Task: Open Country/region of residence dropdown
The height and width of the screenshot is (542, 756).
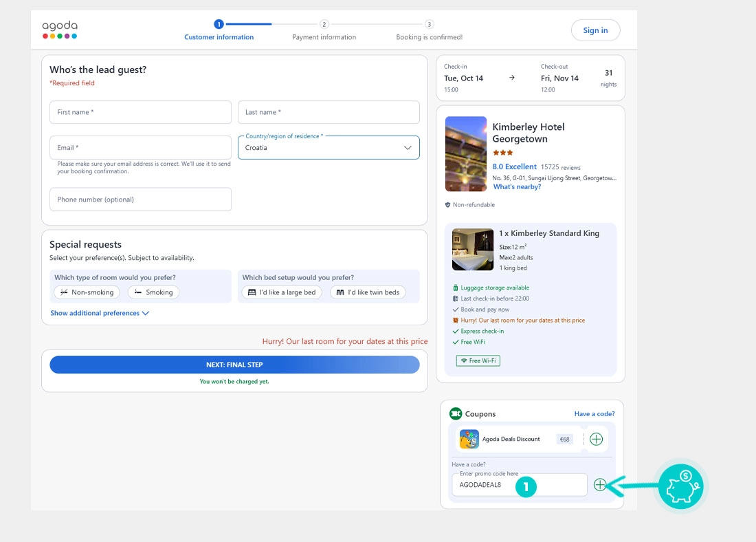Action: click(329, 147)
